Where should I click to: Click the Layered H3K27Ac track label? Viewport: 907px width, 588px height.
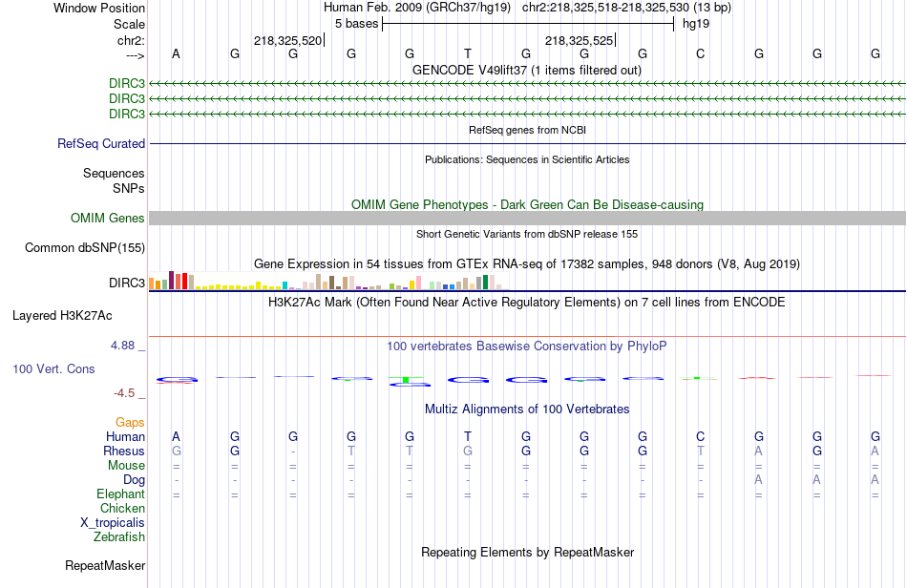tap(62, 316)
